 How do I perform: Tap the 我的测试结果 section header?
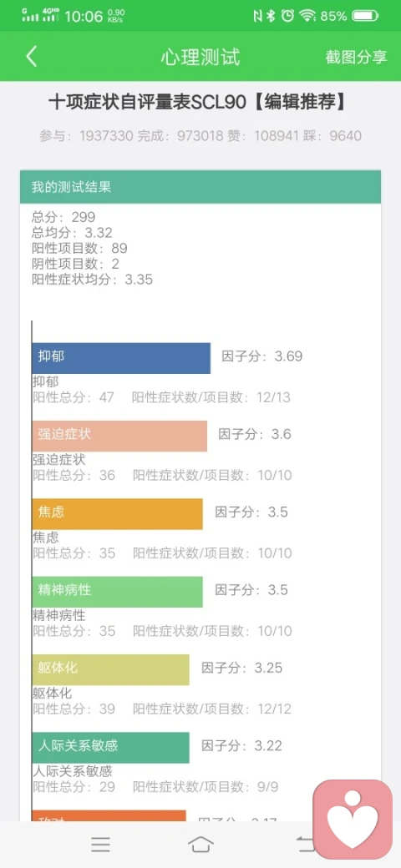pos(200,187)
